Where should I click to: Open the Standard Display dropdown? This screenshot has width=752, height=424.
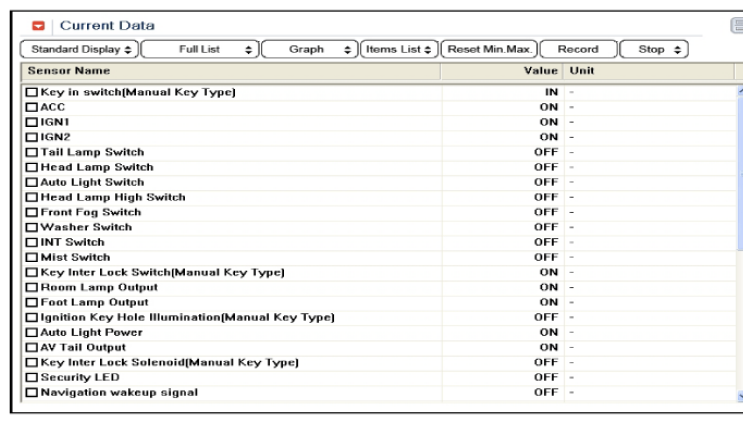[x=80, y=49]
